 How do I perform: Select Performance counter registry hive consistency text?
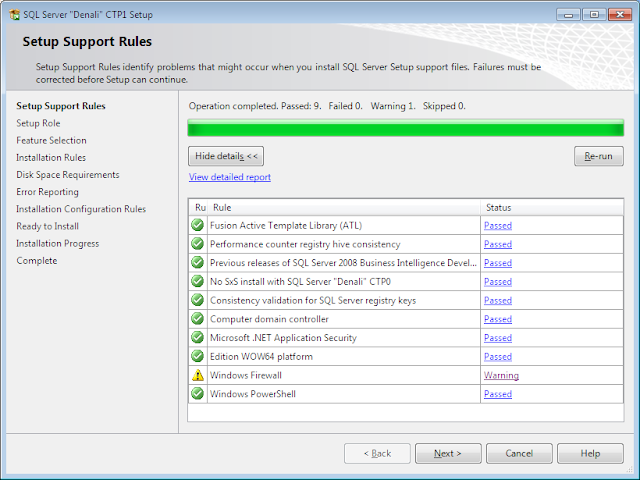305,244
